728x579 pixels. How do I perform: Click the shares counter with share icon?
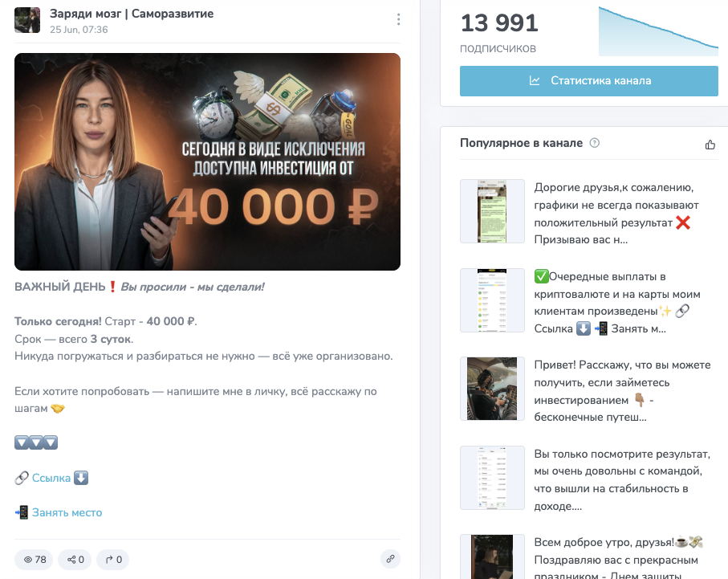(x=75, y=560)
